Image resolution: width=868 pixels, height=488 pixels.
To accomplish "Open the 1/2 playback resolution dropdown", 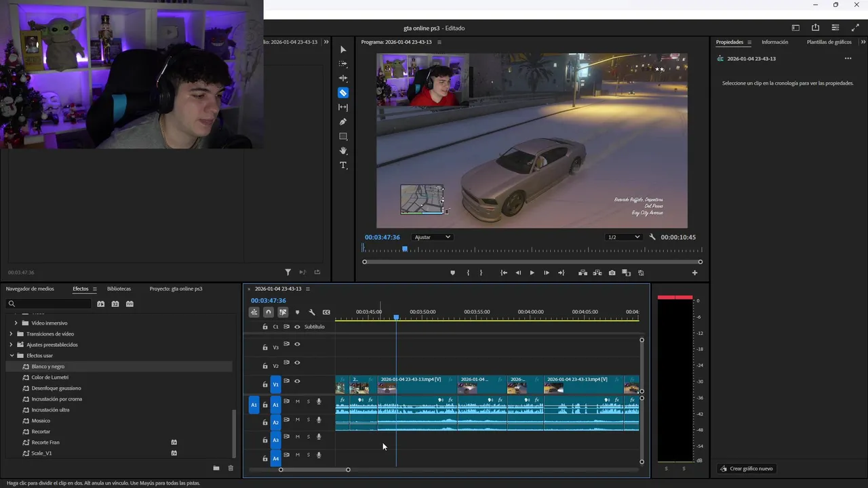I will click(623, 237).
